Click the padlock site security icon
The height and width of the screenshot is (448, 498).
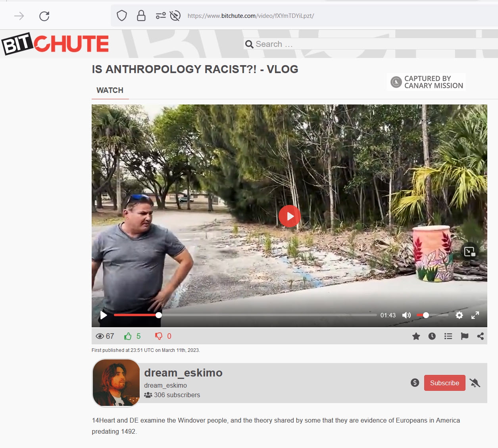tap(141, 16)
